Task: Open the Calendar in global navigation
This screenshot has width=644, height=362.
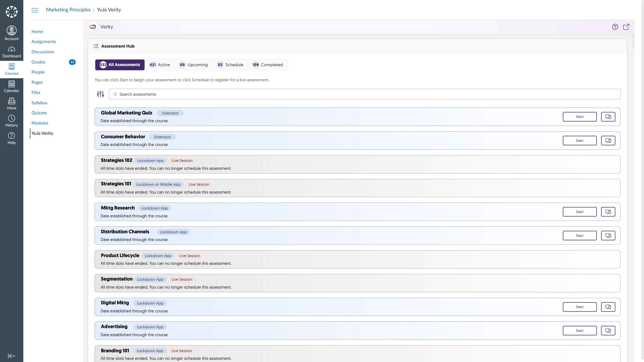Action: [x=12, y=86]
